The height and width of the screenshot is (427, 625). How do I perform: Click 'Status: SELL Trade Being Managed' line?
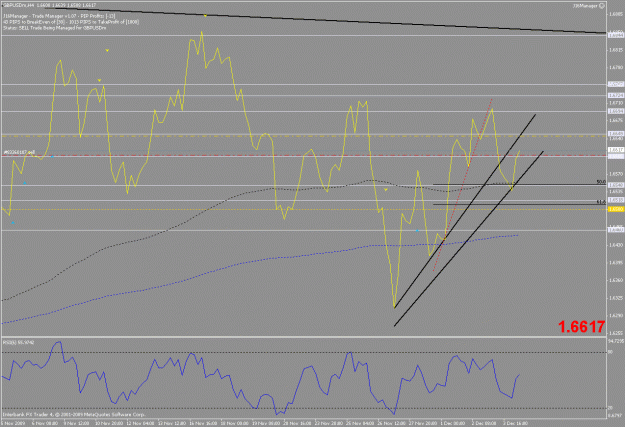[55, 28]
